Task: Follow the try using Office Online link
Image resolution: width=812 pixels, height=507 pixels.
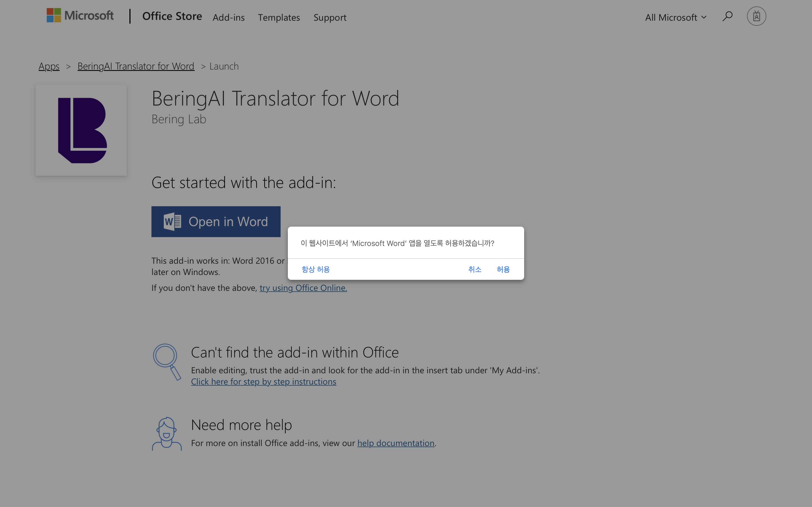Action: [303, 288]
